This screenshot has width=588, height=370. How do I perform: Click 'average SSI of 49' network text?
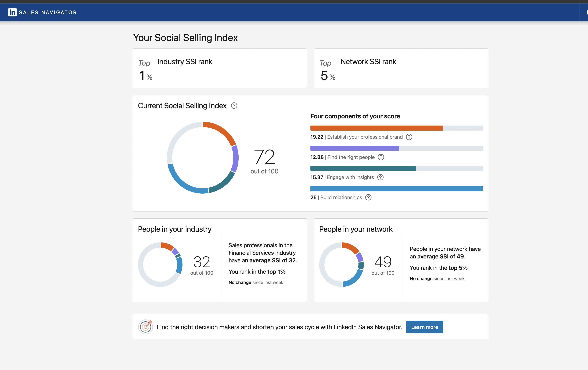(440, 257)
